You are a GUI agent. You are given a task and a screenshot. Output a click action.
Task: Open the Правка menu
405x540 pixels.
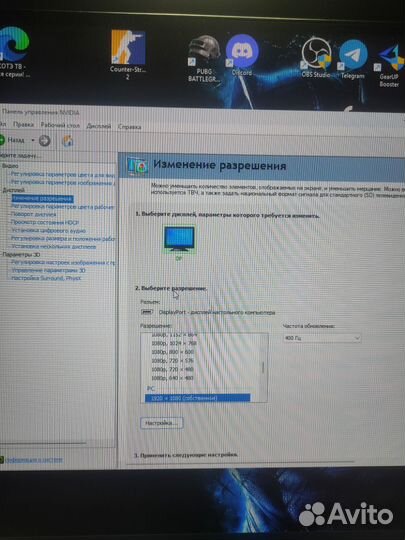coord(23,125)
